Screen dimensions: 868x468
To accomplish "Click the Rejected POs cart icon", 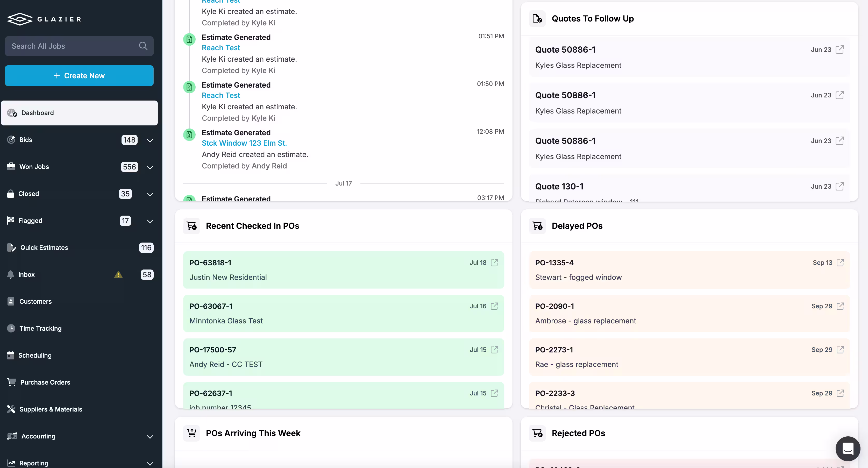I will (x=537, y=433).
